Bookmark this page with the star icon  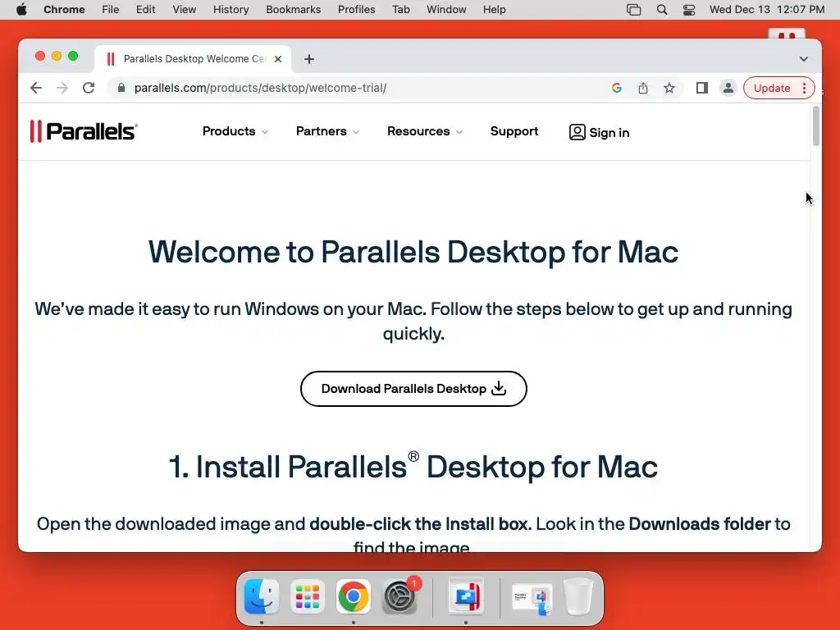(669, 88)
